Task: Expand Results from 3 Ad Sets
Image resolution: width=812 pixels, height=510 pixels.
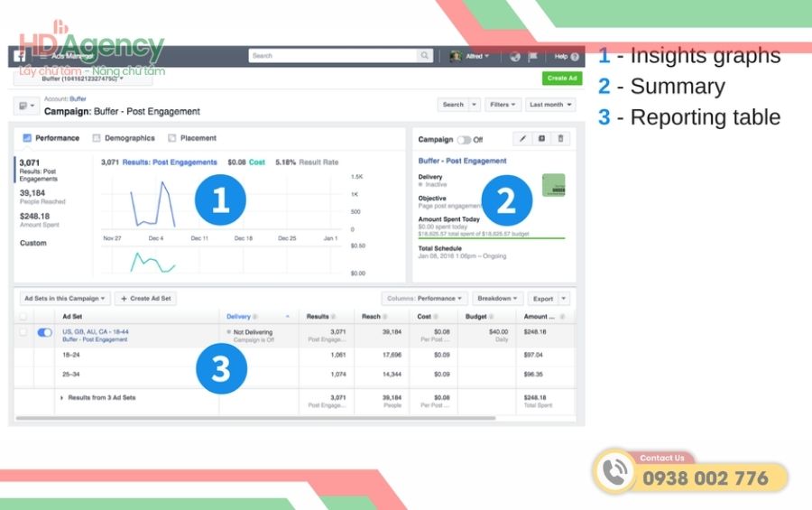Action: pos(61,397)
